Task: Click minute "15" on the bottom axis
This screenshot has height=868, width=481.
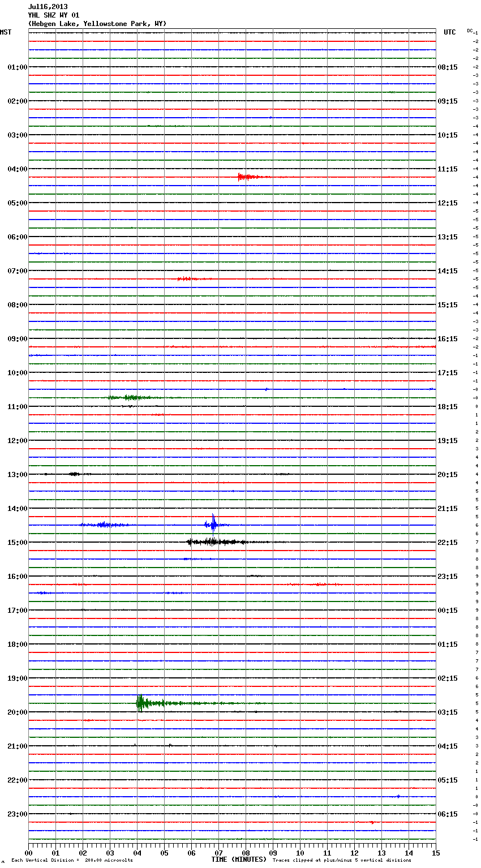Action: click(x=436, y=853)
